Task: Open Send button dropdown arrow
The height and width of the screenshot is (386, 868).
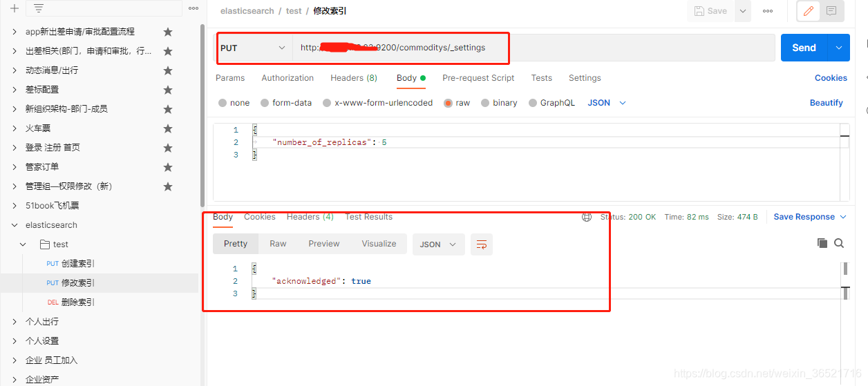Action: pos(839,48)
